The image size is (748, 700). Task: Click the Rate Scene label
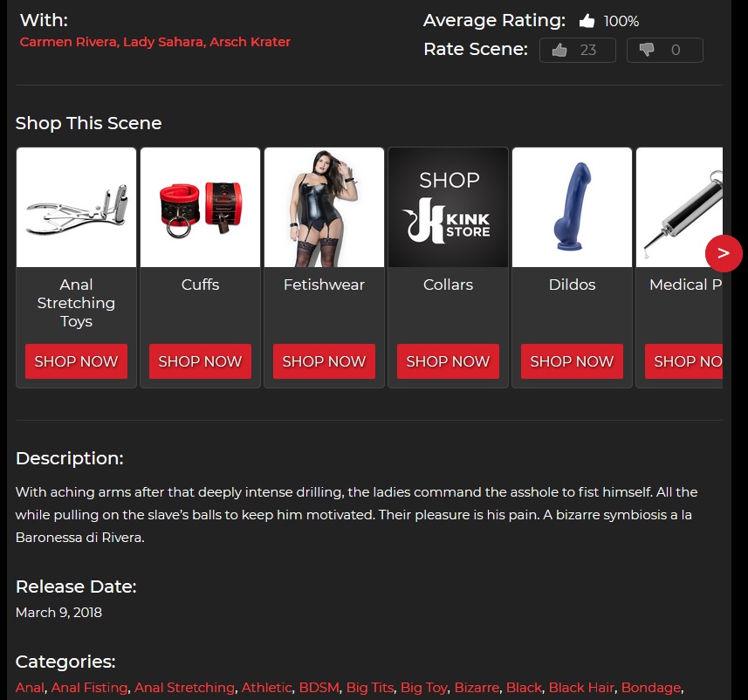(x=476, y=49)
